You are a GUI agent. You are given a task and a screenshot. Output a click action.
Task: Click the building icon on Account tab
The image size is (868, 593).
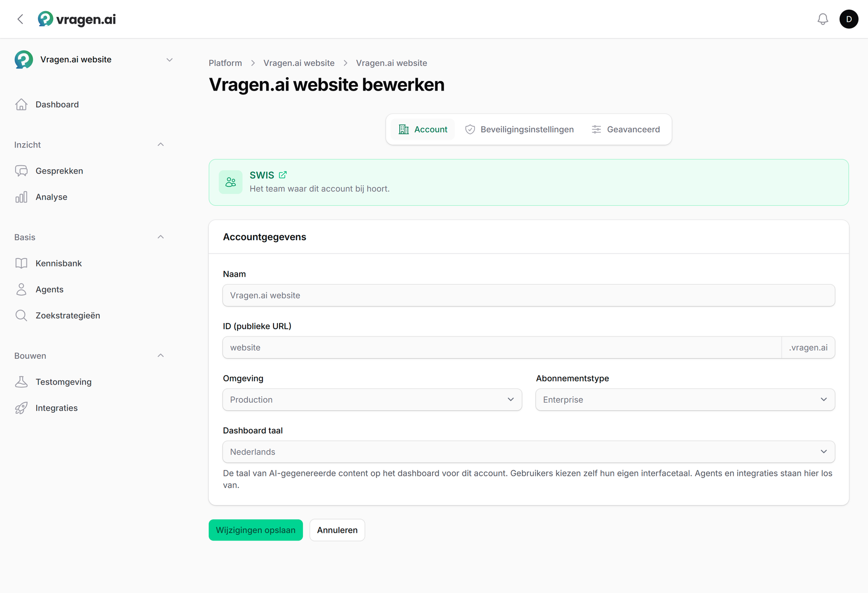(404, 129)
